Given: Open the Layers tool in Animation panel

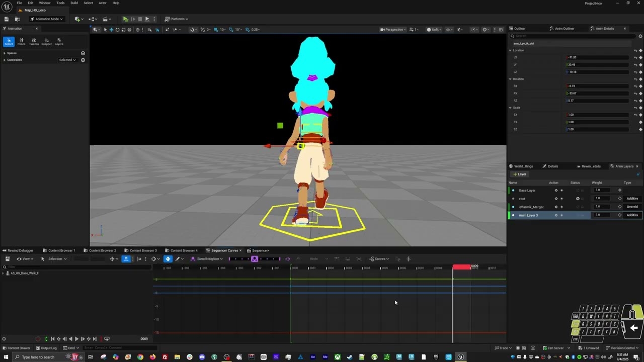Looking at the screenshot, I should (59, 42).
